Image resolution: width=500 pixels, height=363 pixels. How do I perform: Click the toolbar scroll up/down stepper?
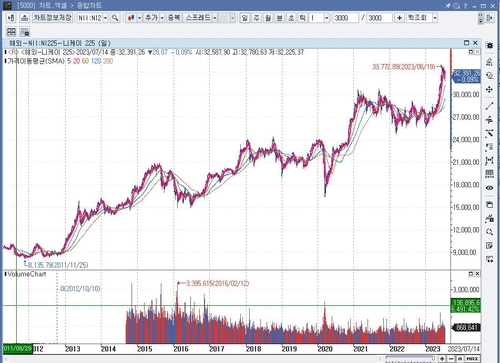click(x=480, y=18)
